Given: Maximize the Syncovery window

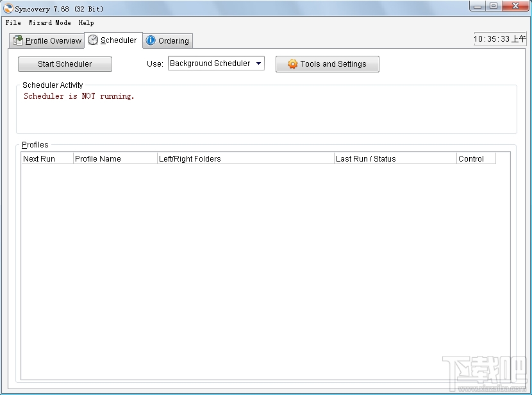Looking at the screenshot, I should coord(494,6).
